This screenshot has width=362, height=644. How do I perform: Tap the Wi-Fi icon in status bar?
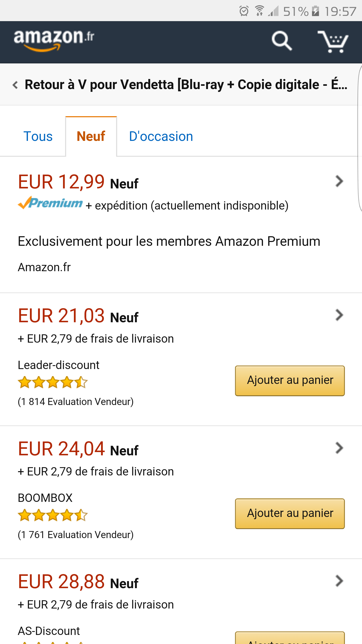[x=259, y=11]
